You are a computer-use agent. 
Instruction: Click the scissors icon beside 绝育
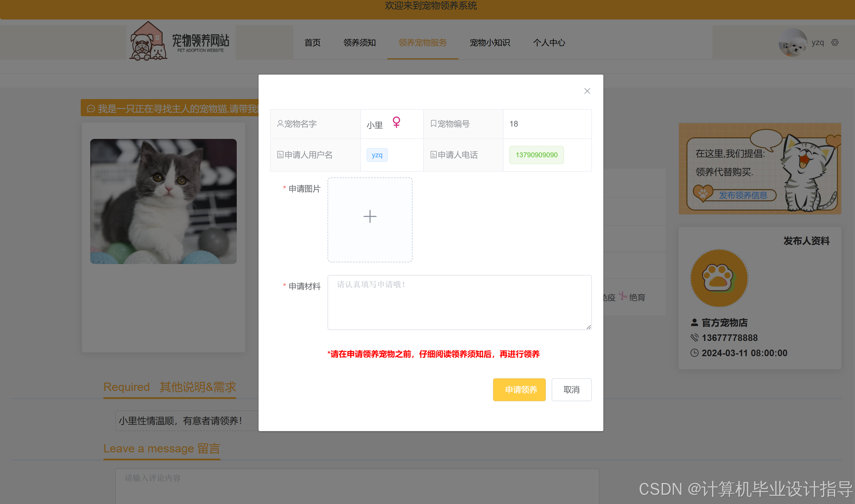[x=622, y=296]
